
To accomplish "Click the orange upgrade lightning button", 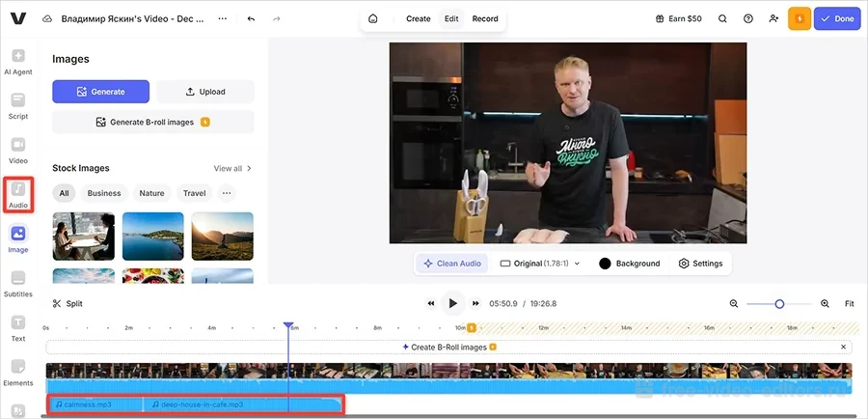I will pos(800,19).
